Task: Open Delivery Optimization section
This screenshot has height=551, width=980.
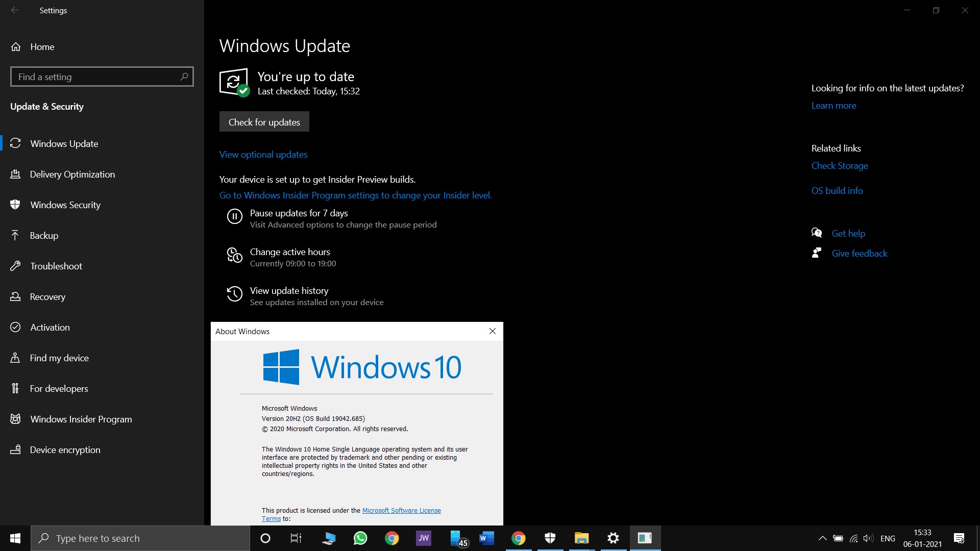Action: [x=72, y=174]
